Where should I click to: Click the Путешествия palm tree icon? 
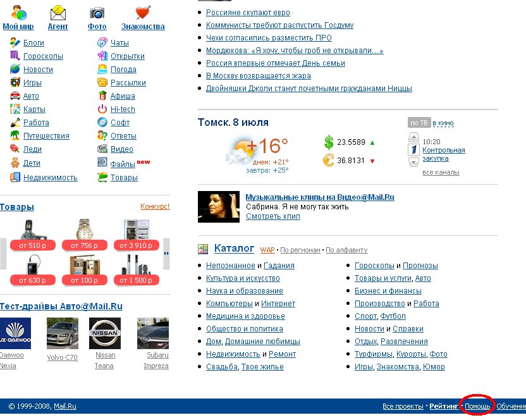pyautogui.click(x=15, y=135)
